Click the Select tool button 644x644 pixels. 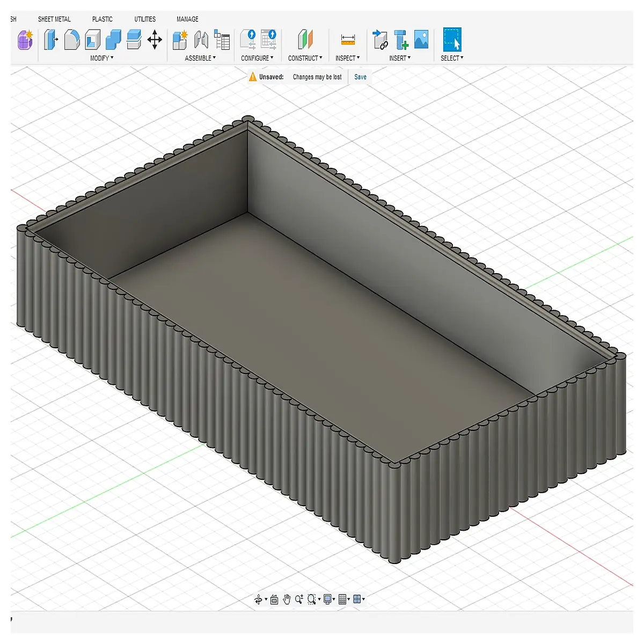452,40
